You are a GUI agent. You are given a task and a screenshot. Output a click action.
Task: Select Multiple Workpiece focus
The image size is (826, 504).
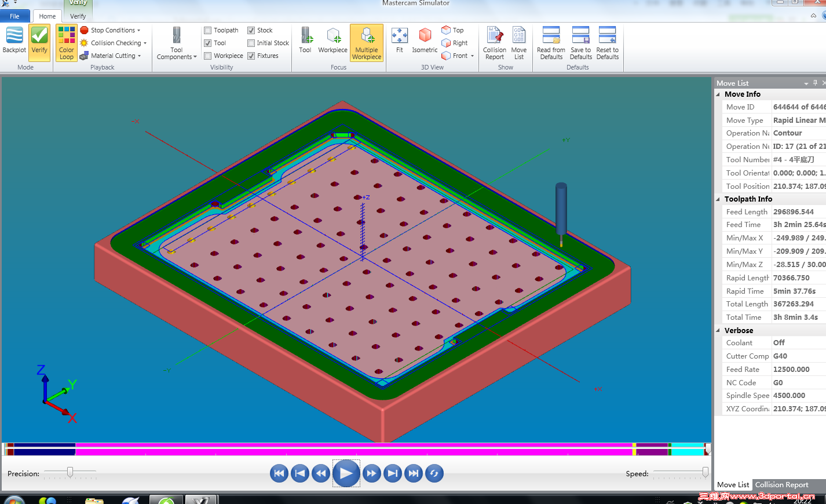coord(367,43)
